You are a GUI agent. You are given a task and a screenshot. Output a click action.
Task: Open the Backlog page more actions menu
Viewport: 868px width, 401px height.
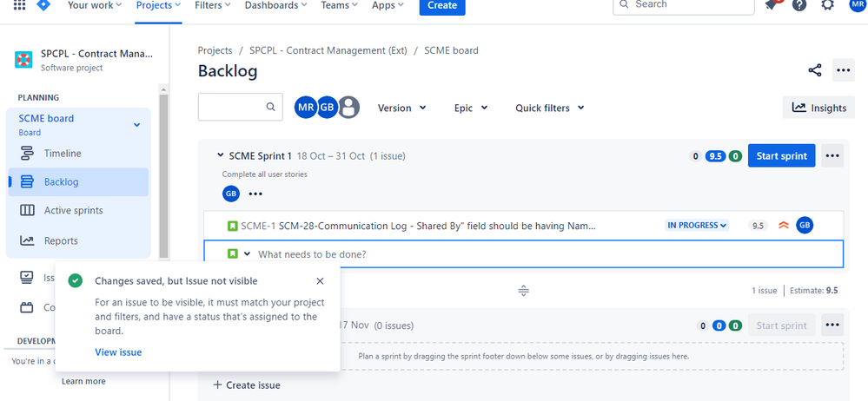click(843, 70)
